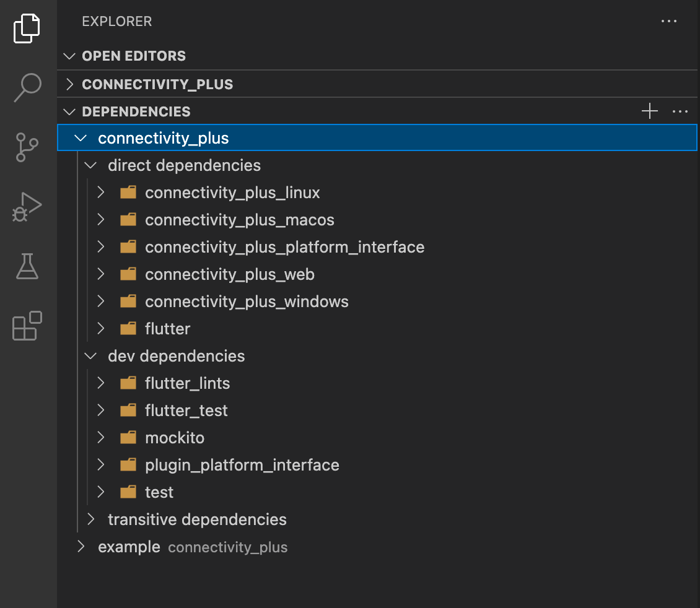Open the Explorer view in activity bar
Screen dimensions: 700x608
27,28
